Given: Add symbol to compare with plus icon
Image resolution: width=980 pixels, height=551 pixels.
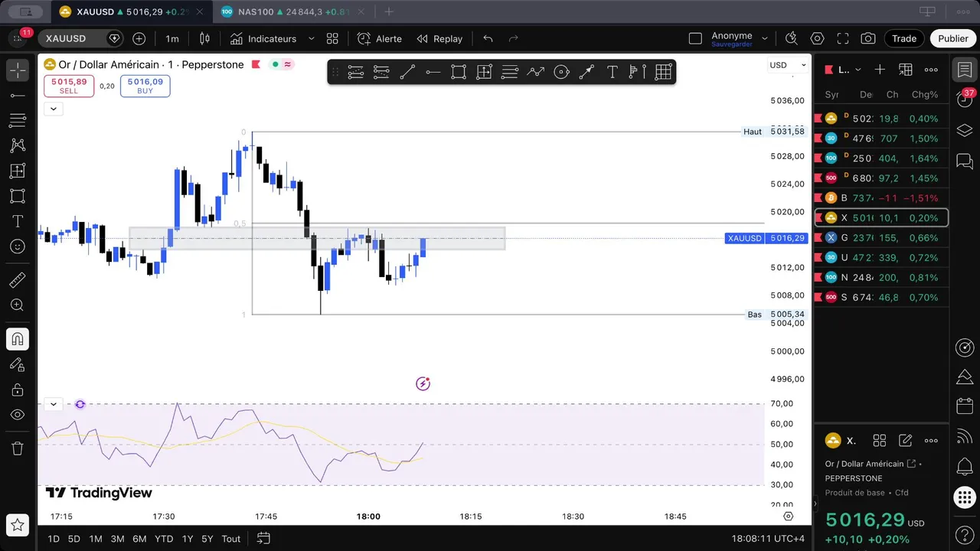Looking at the screenshot, I should 139,38.
